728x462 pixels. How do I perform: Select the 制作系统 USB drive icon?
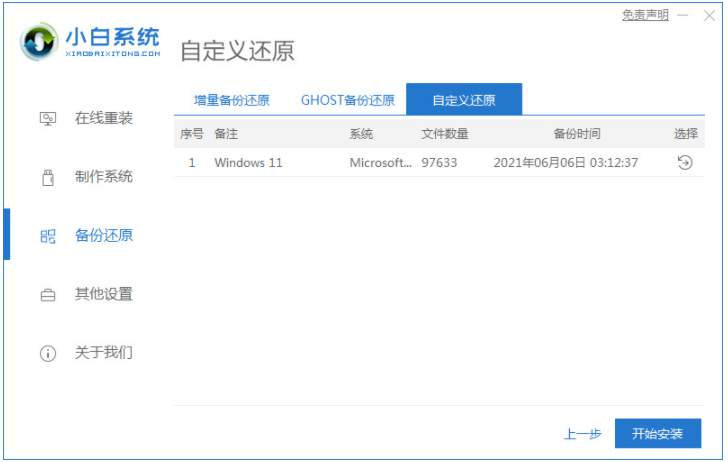click(x=47, y=177)
